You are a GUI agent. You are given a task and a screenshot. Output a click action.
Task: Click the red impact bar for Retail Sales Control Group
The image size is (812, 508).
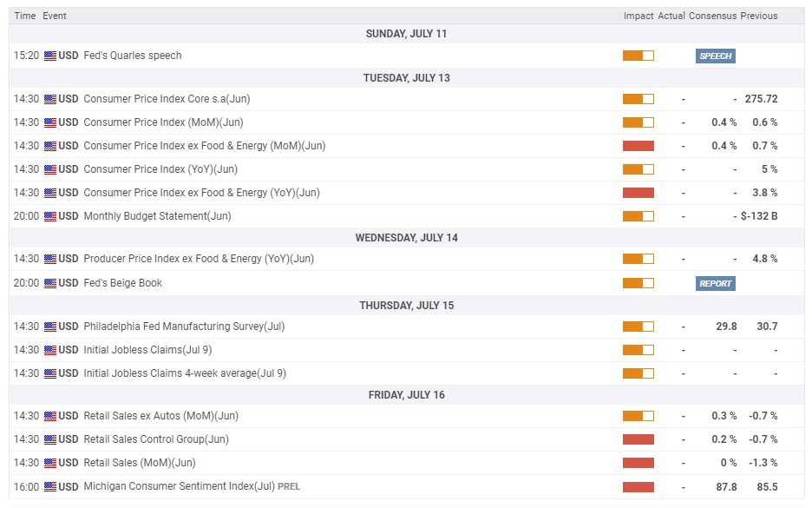pos(638,439)
